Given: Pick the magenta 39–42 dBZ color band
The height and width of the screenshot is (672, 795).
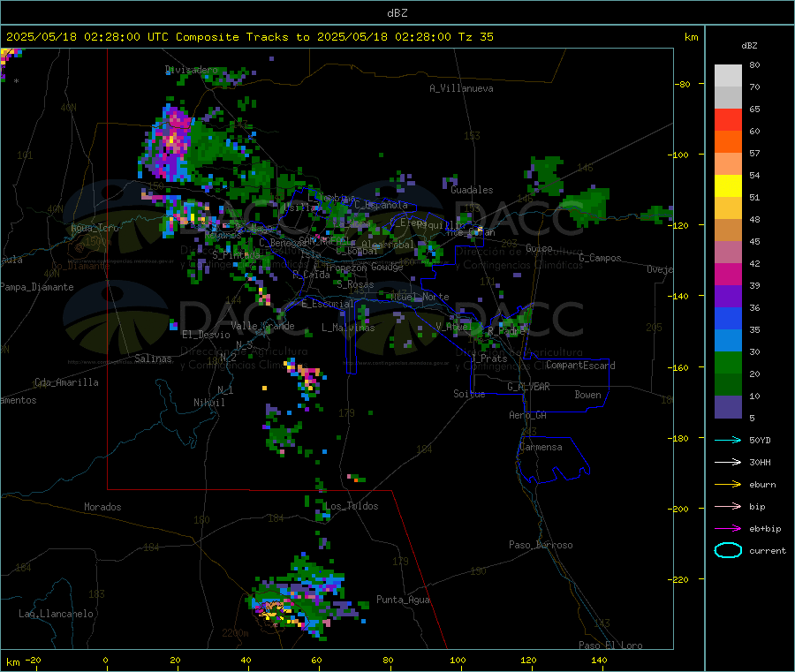Looking at the screenshot, I should point(728,274).
